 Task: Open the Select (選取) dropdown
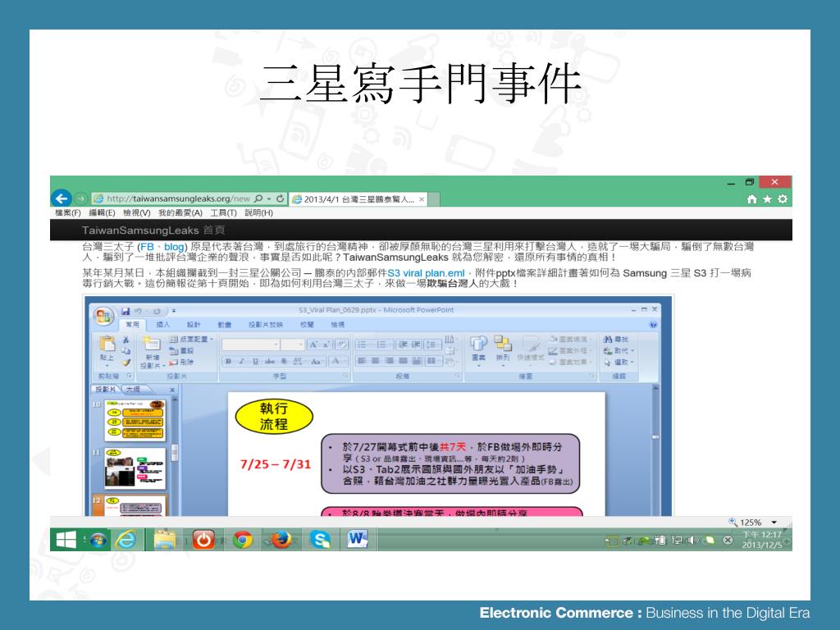[x=619, y=362]
